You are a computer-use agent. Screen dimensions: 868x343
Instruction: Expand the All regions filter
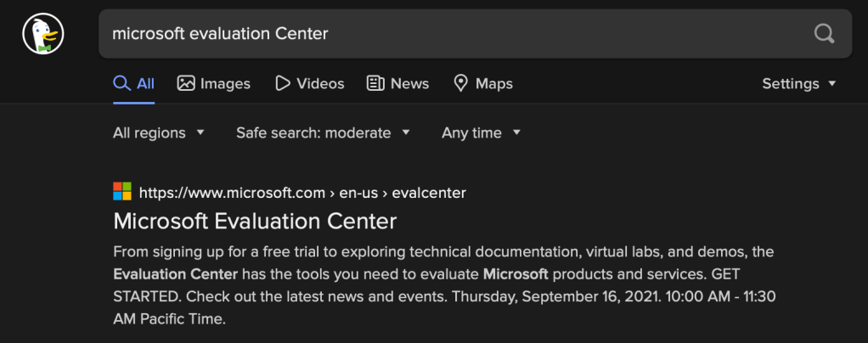(159, 132)
